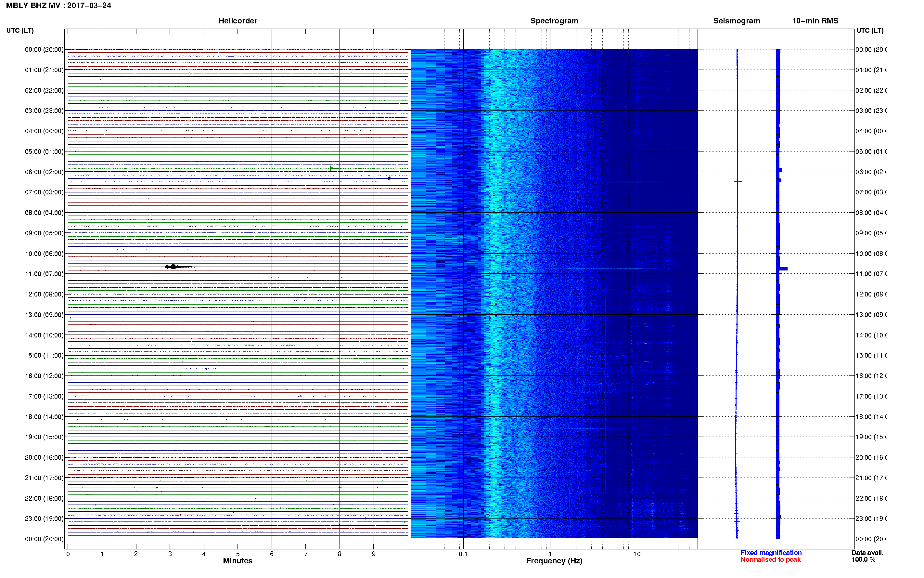Click the '0.1' frequency tick label
924x578 pixels.
click(x=463, y=554)
